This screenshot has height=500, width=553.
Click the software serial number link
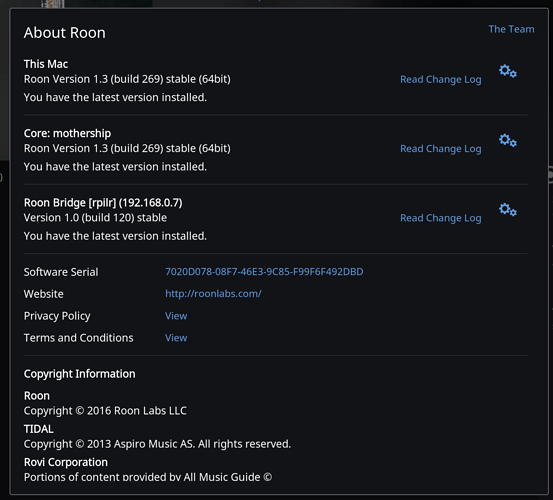click(x=264, y=272)
